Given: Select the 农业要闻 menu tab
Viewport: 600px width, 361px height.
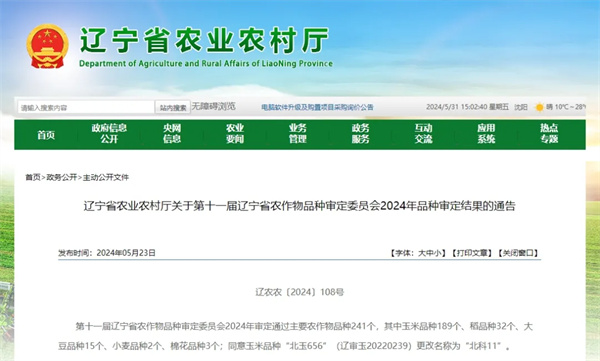Looking at the screenshot, I should (x=235, y=133).
